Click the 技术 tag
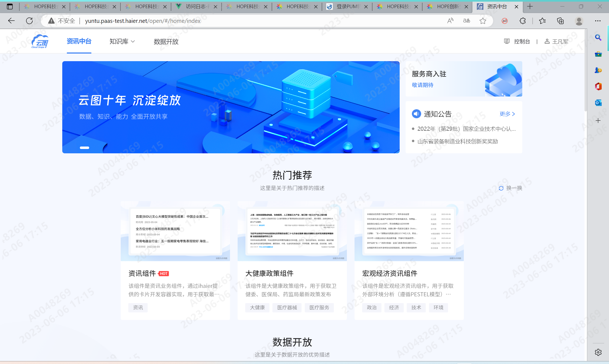This screenshot has height=364, width=609. tap(416, 307)
